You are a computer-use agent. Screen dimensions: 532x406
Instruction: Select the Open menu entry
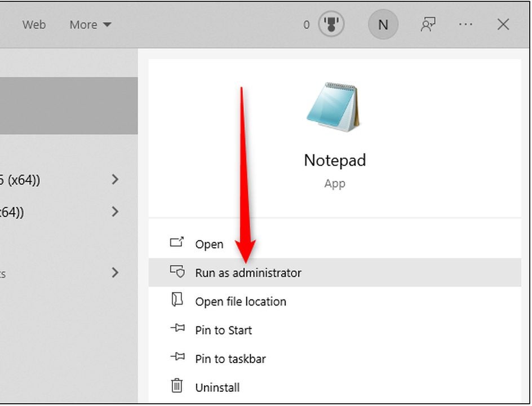pyautogui.click(x=335, y=244)
